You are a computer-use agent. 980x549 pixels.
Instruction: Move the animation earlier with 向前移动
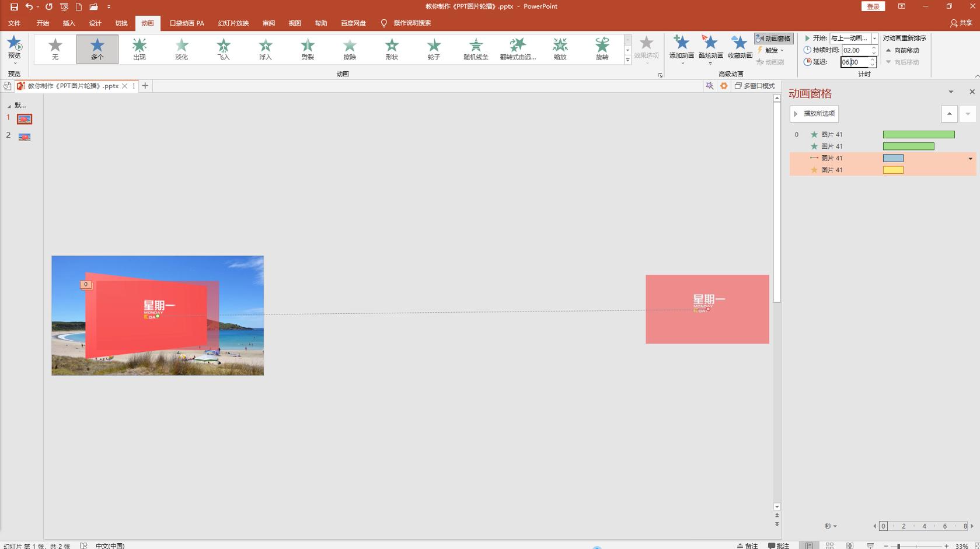902,50
